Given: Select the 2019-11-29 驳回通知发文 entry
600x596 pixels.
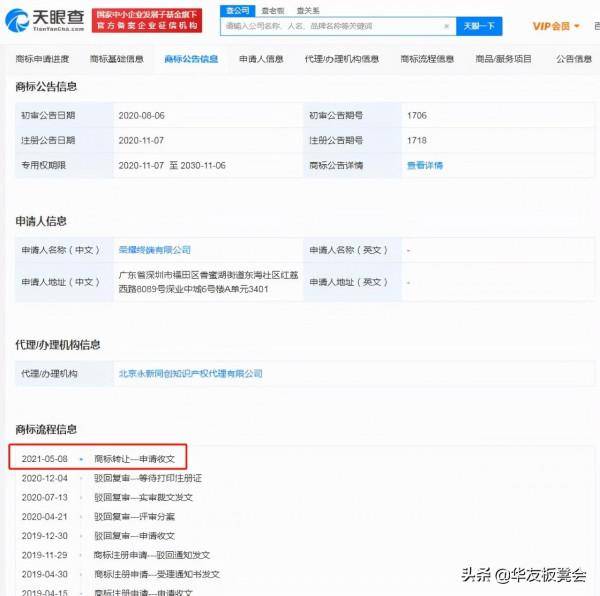Looking at the screenshot, I should [x=116, y=555].
